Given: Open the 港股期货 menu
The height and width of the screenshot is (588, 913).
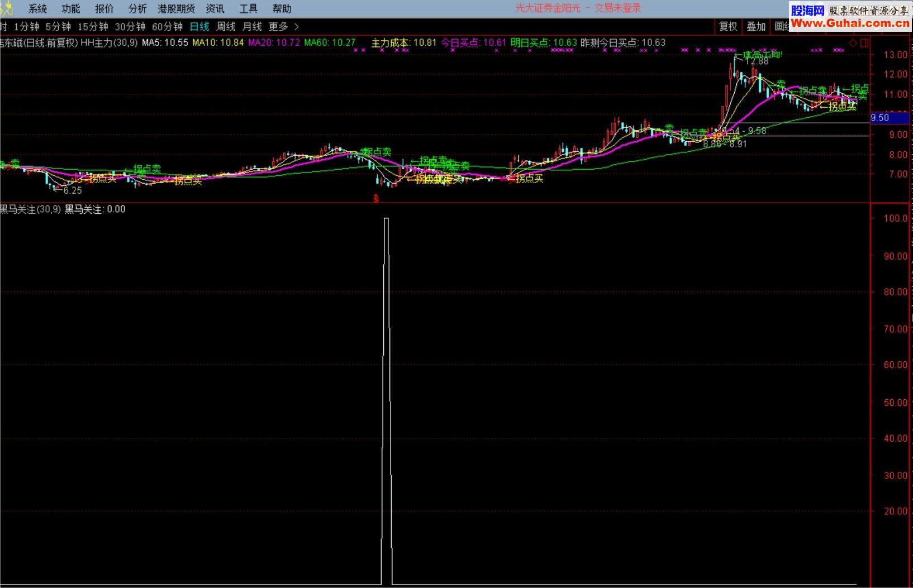Looking at the screenshot, I should [177, 8].
